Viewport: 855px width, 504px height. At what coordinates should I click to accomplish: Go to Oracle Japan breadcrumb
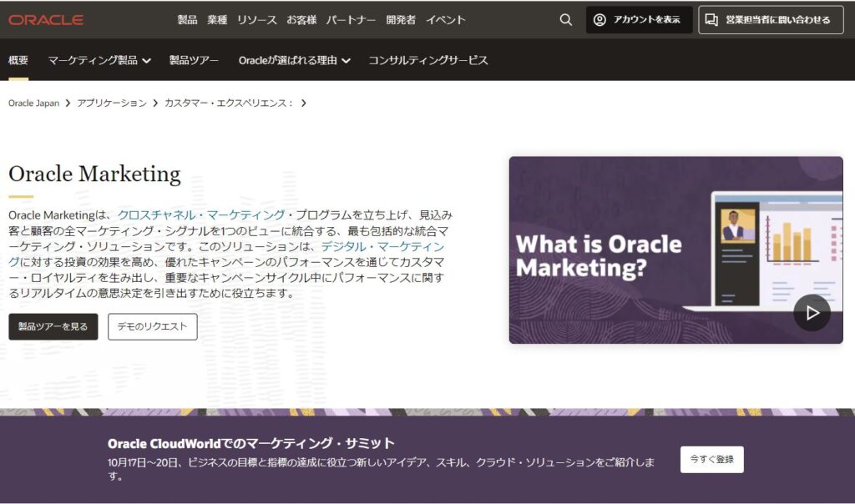pyautogui.click(x=33, y=103)
